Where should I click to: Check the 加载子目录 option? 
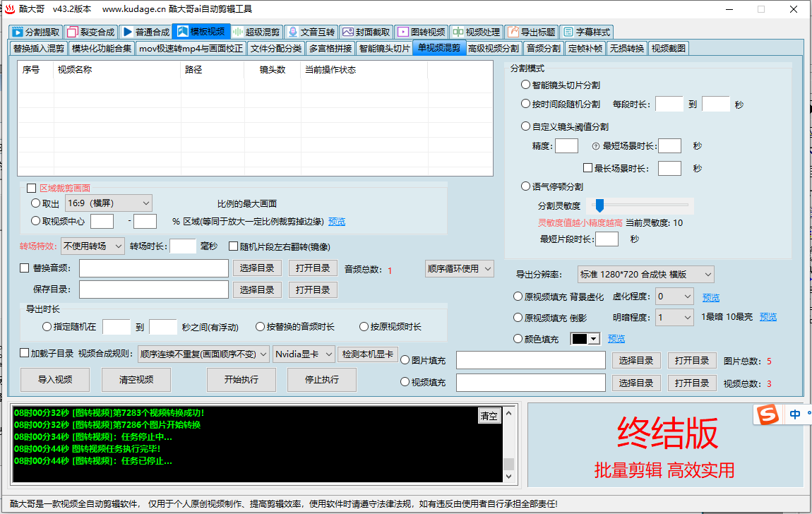coord(24,353)
